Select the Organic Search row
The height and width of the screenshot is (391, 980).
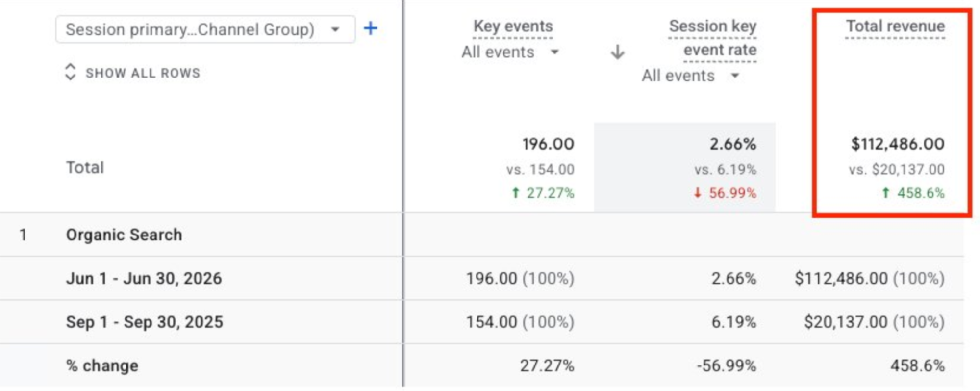point(481,235)
